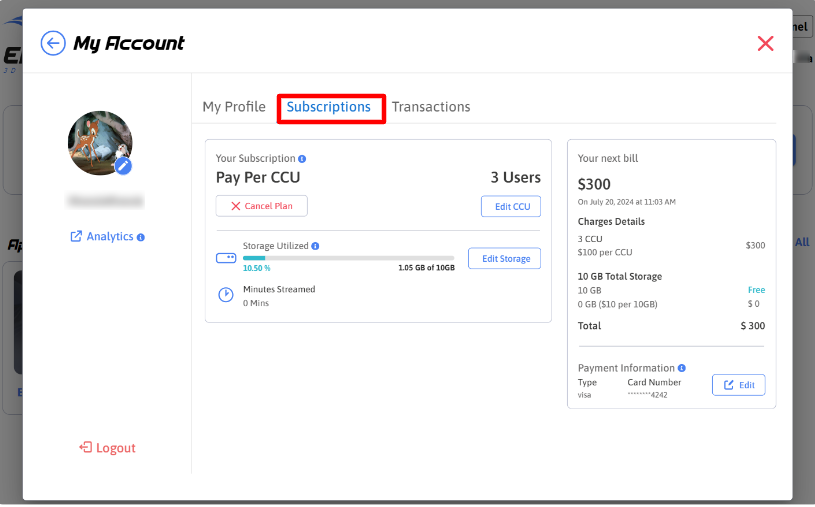Image resolution: width=815 pixels, height=507 pixels.
Task: Click the storage drive icon
Action: (x=226, y=258)
